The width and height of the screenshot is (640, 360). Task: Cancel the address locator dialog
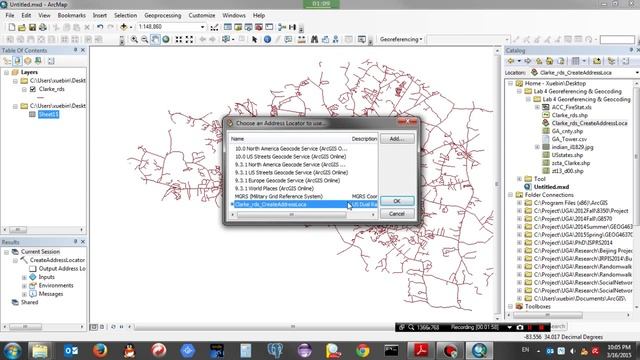397,214
